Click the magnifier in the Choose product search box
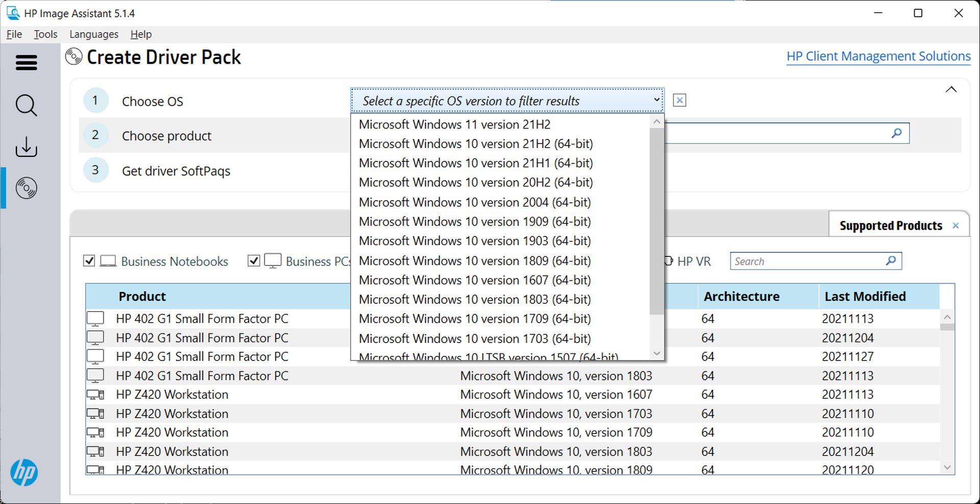 (x=896, y=133)
